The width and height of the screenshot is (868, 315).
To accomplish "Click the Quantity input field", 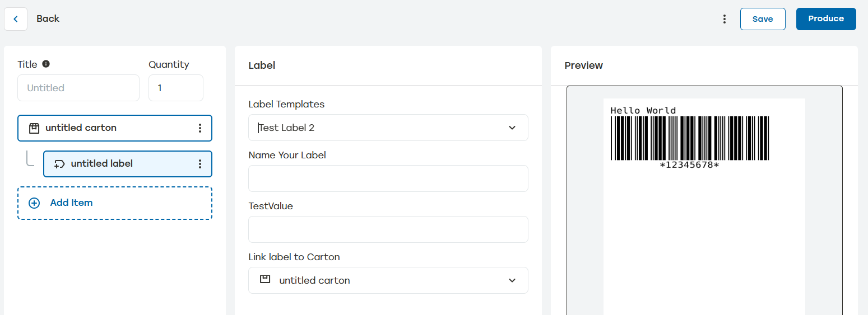I will point(176,88).
